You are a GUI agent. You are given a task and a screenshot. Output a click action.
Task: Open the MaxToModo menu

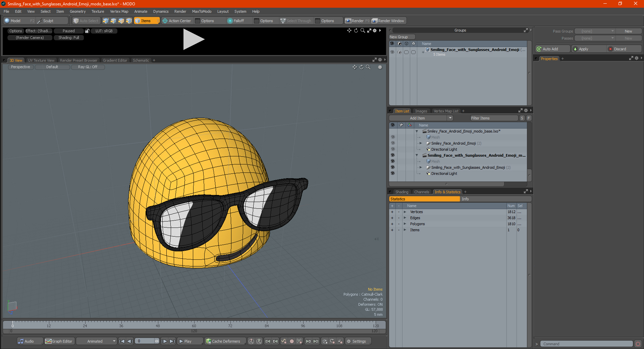[202, 11]
